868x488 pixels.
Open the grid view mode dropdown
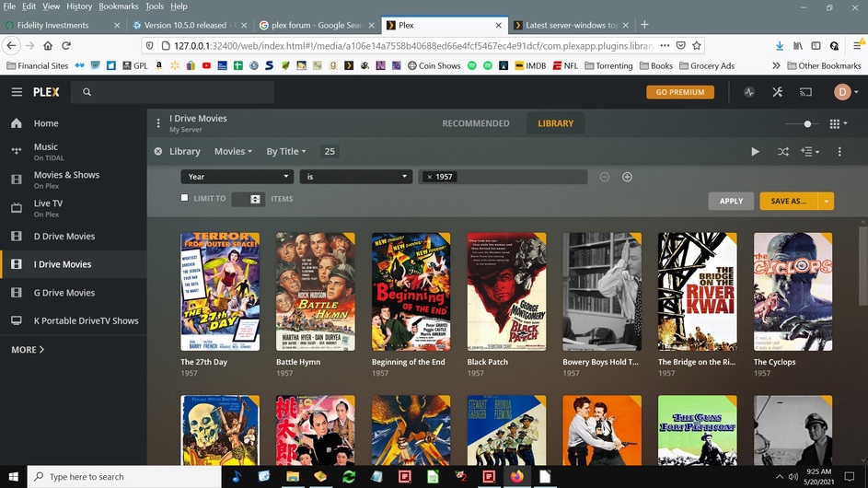click(x=839, y=124)
